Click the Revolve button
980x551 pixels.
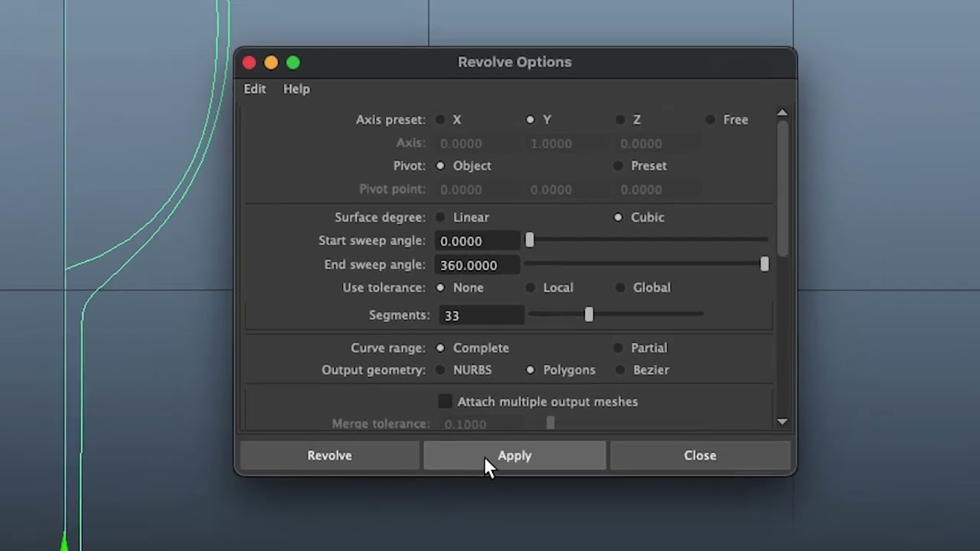click(329, 455)
